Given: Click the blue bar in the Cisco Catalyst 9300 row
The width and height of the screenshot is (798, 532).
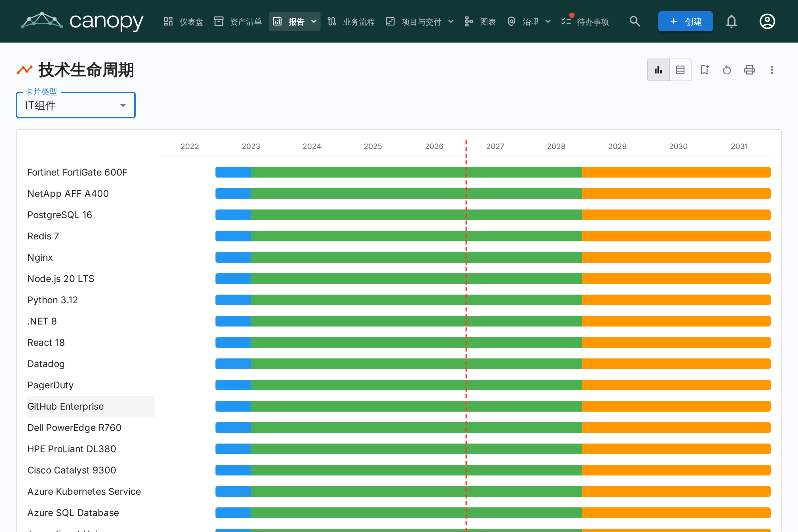Looking at the screenshot, I should click(x=233, y=470).
